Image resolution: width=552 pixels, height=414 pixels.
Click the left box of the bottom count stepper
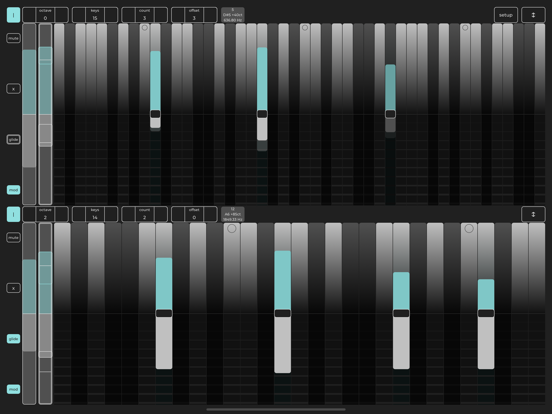coord(128,214)
